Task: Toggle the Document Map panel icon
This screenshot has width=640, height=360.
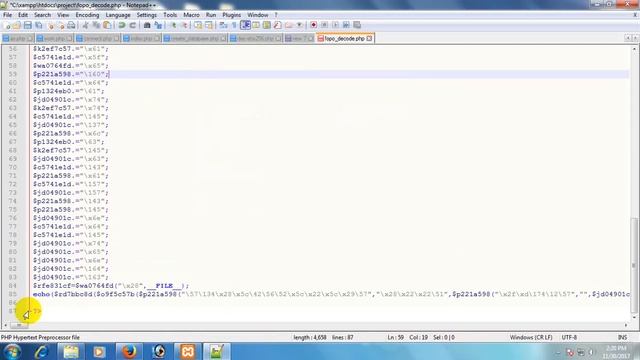Action: point(267,25)
